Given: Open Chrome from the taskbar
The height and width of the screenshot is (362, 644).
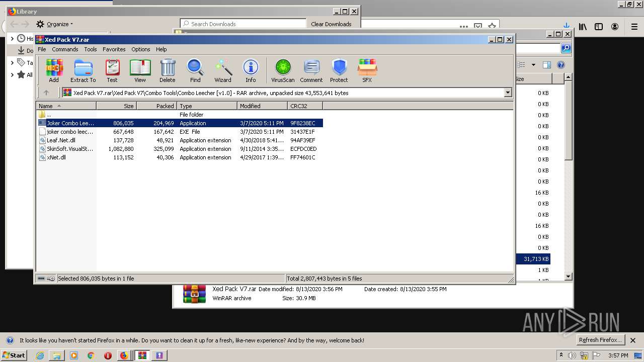Looking at the screenshot, I should click(91, 355).
